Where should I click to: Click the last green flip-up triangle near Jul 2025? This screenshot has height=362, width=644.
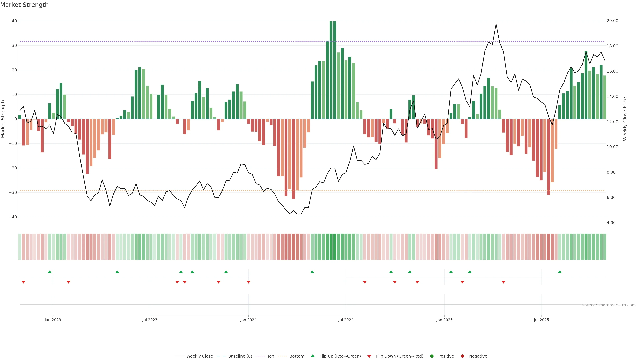tap(560, 272)
